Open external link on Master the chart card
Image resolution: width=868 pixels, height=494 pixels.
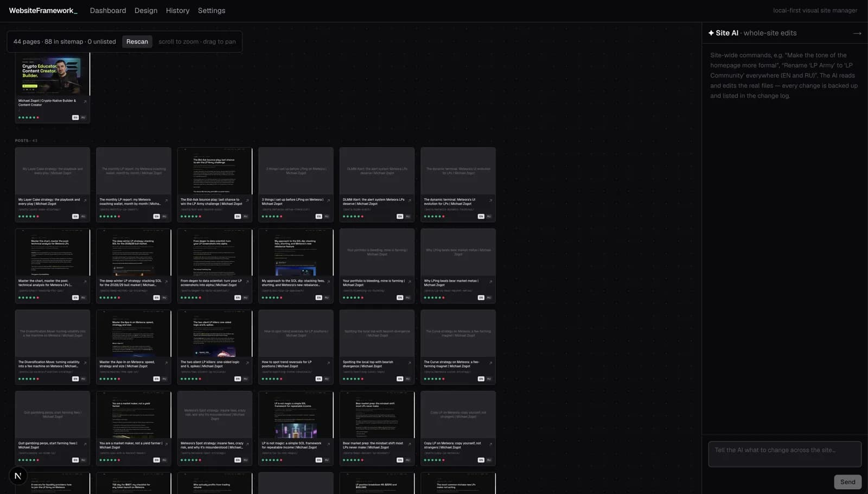(x=85, y=282)
